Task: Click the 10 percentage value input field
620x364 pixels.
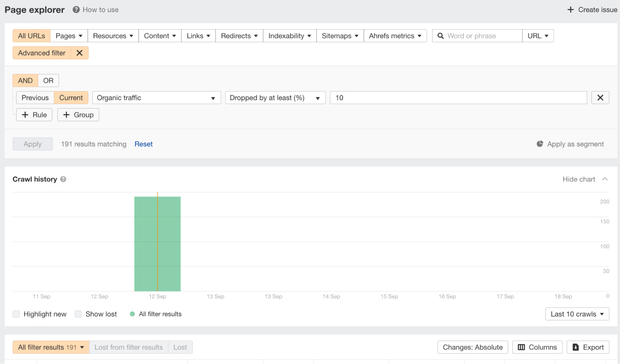Action: [457, 98]
